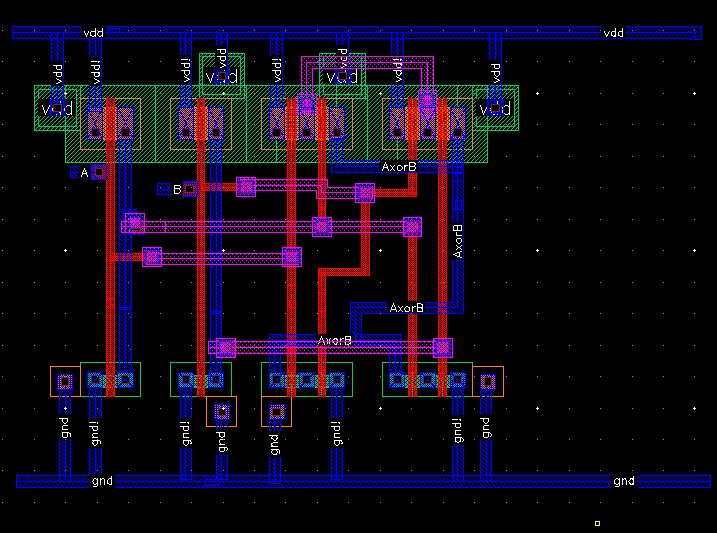Select the contact square beside the A label
The height and width of the screenshot is (533, 717).
coord(98,172)
